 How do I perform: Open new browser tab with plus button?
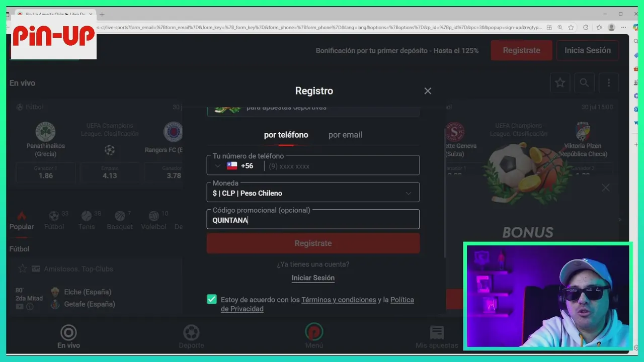pyautogui.click(x=102, y=14)
